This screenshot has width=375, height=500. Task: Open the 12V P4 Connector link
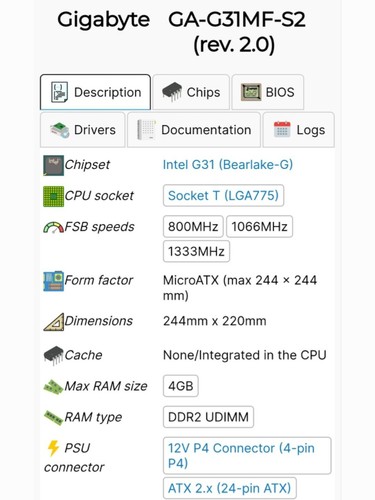coord(247,456)
